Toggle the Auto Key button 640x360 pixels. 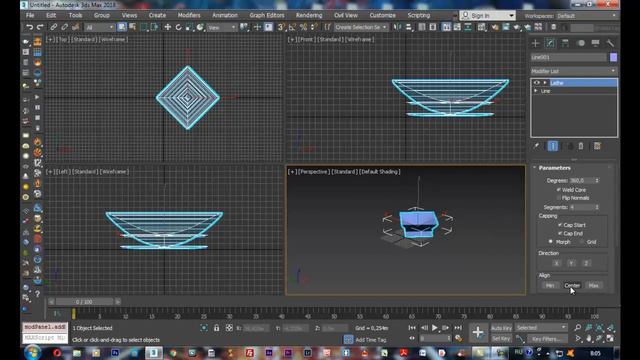coord(501,328)
